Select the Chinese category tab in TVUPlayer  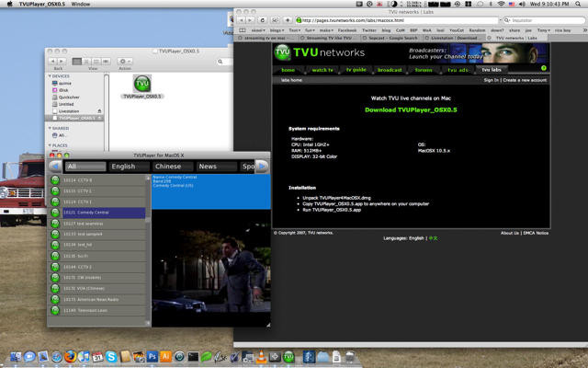[x=167, y=167]
